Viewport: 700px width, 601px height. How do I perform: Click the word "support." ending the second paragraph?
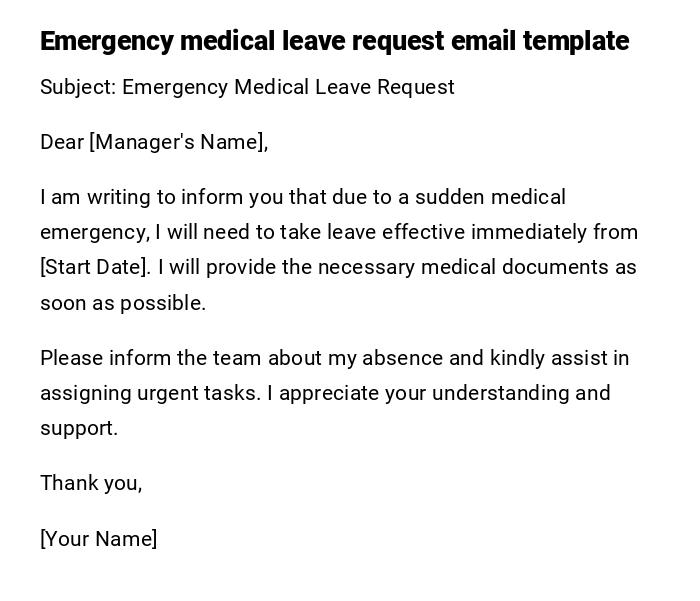79,428
